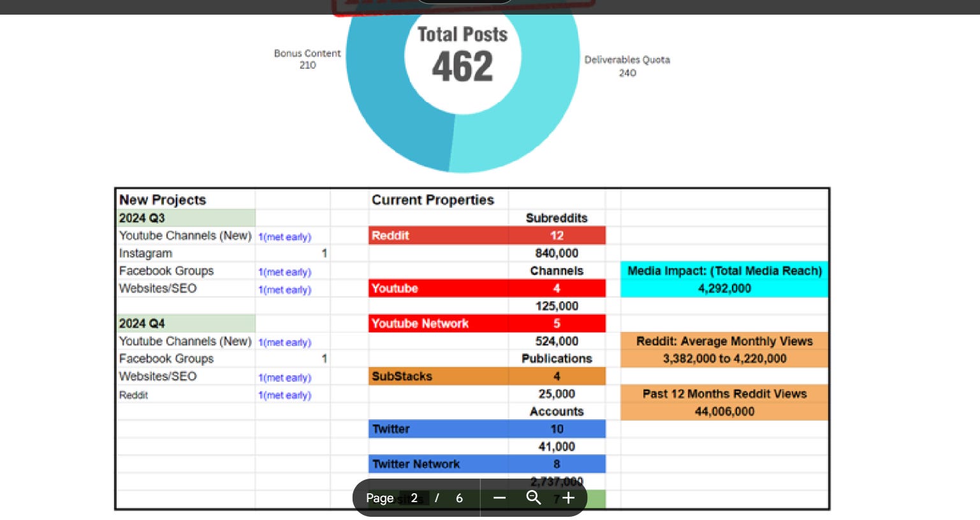Click the Twitter Network count 8

557,465
